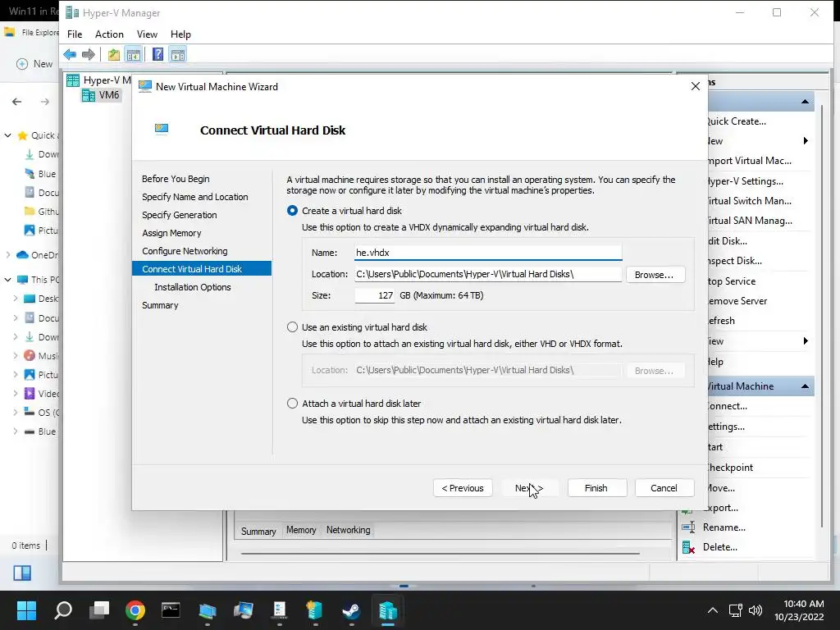Switch to the Networking tab
The image size is (840, 630).
[x=348, y=530]
